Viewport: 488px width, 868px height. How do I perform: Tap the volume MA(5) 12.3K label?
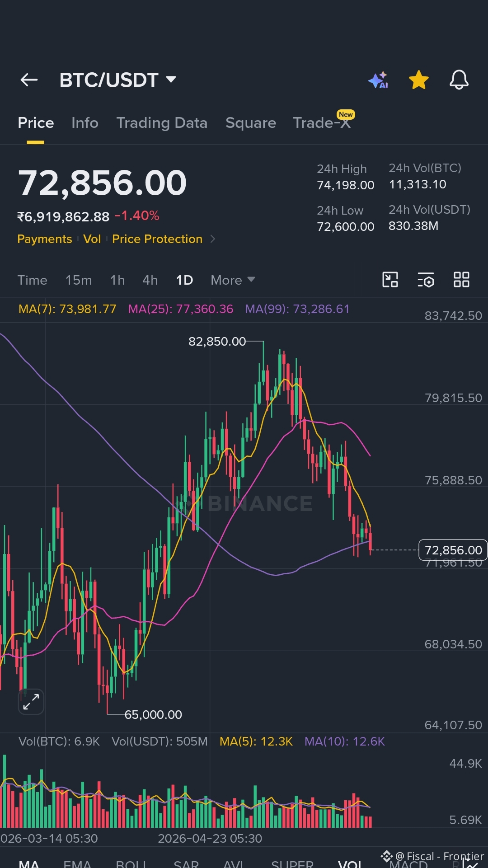256,741
